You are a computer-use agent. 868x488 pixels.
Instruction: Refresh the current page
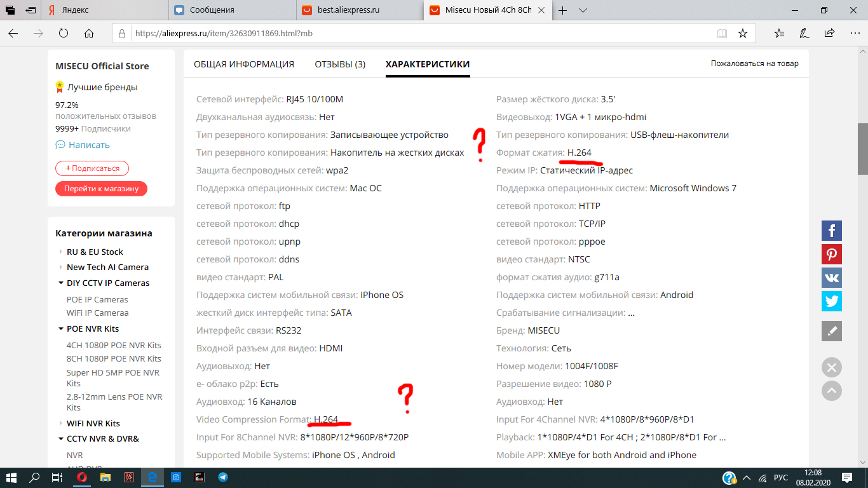(x=64, y=33)
